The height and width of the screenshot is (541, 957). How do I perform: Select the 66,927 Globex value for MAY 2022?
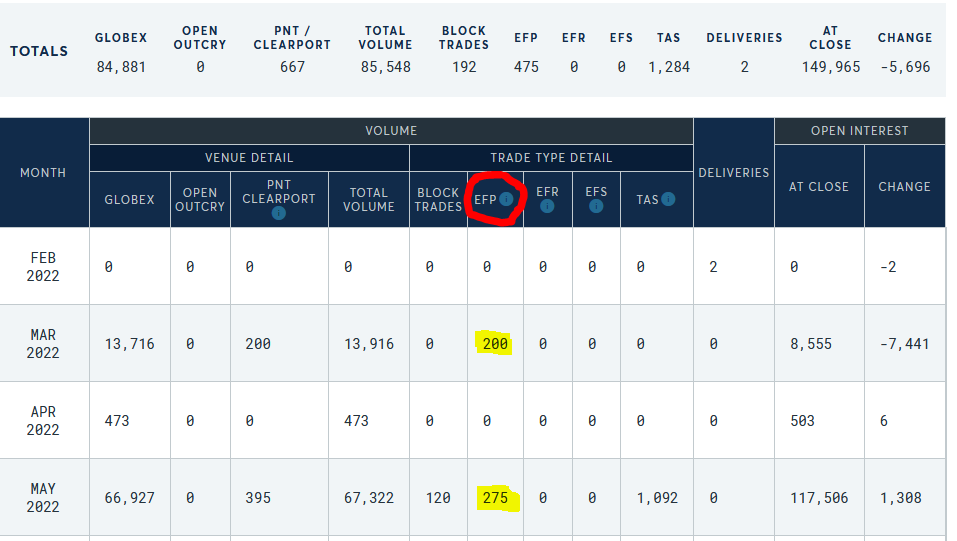point(129,498)
